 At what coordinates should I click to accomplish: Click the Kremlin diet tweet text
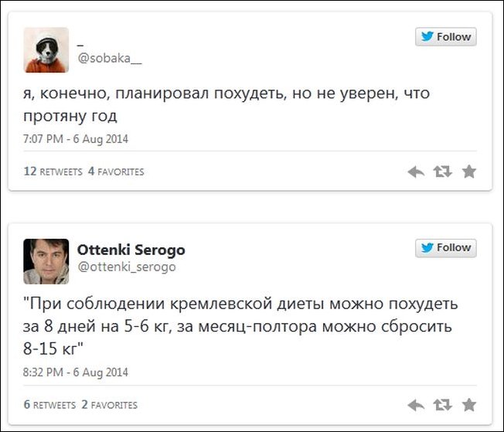[x=240, y=325]
